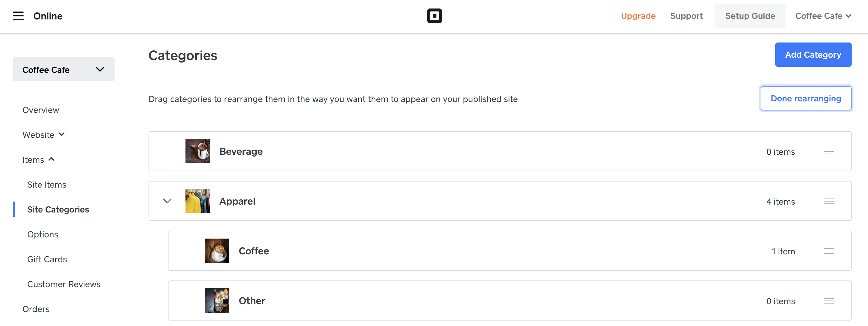
Task: Collapse the Items sidebar section
Action: click(38, 160)
